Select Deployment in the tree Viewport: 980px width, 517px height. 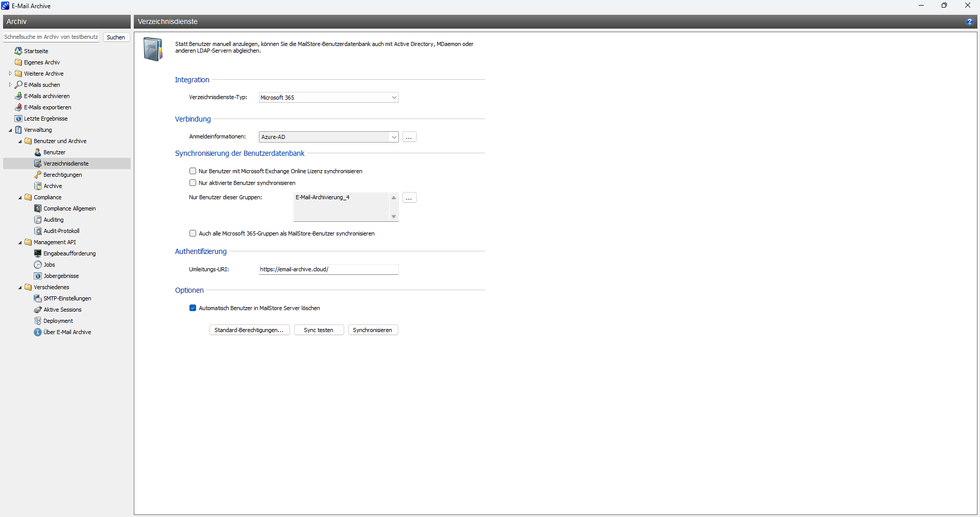click(x=58, y=321)
